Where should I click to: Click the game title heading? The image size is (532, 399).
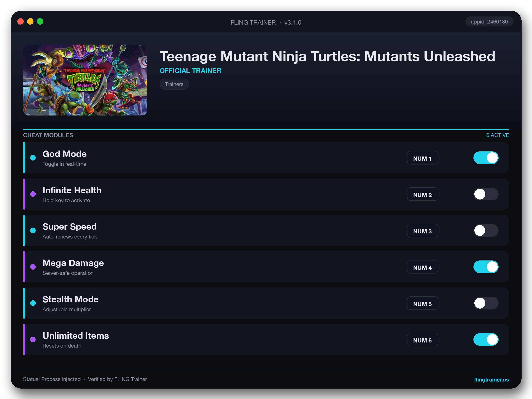coord(327,57)
